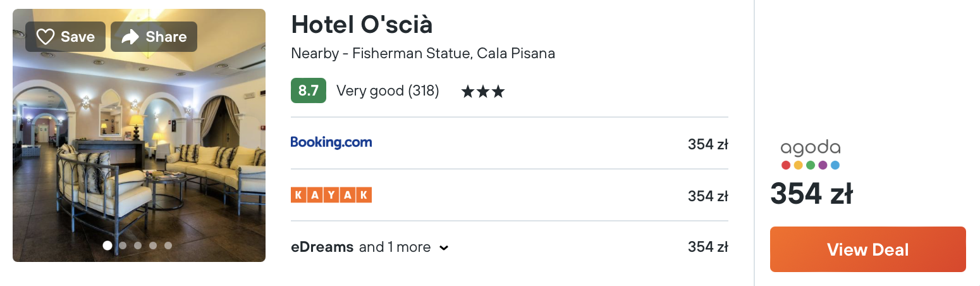
Task: Show the first photo carousel dot
Action: point(107,246)
